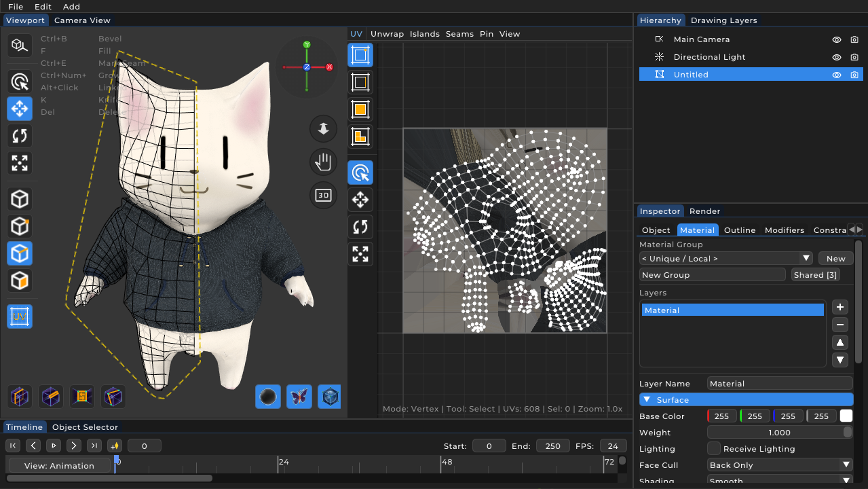Open the Material Group dropdown
Viewport: 868px width, 489px height.
[725, 258]
